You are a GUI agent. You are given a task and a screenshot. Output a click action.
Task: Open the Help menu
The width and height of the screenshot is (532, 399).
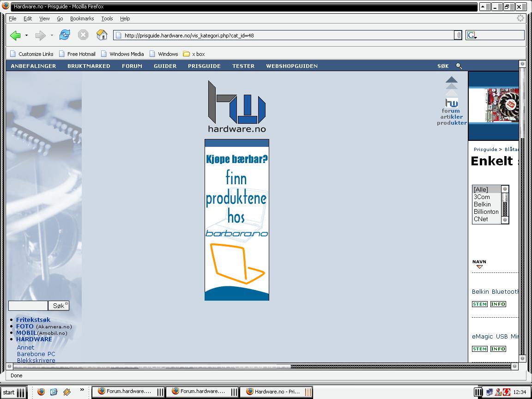[x=125, y=18]
